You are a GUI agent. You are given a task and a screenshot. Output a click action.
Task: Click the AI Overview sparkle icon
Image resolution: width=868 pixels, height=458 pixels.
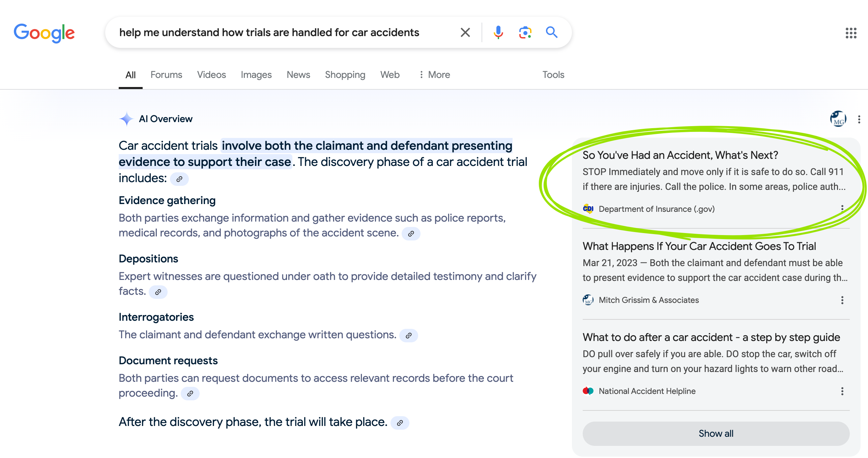pos(126,119)
